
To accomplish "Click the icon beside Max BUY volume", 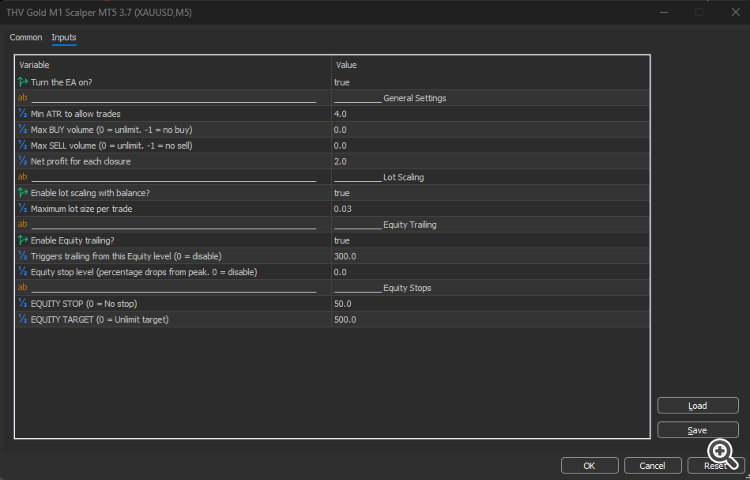I will pyautogui.click(x=23, y=130).
